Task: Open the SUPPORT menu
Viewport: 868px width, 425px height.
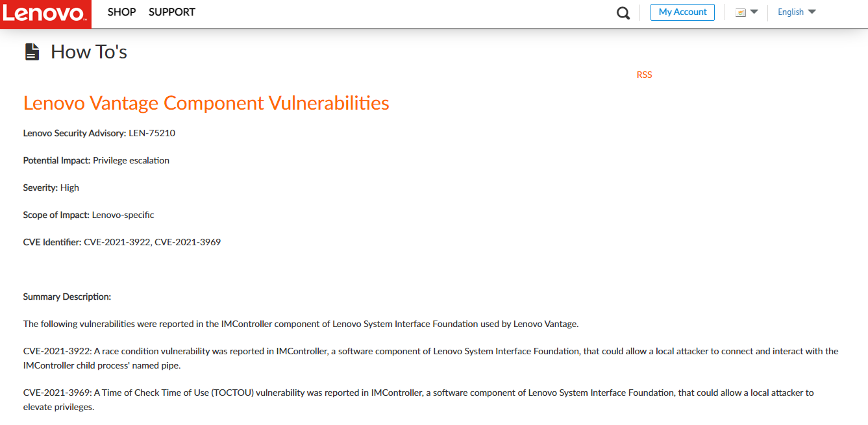Action: 172,12
